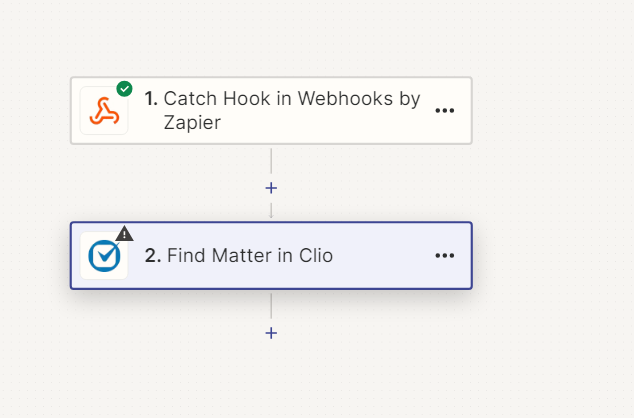Click the blue Clio checkmark app icon
This screenshot has width=634, height=418.
point(104,256)
